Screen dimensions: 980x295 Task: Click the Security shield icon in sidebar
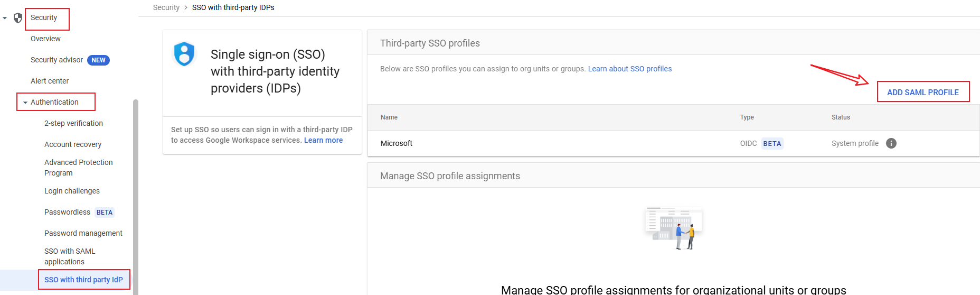[18, 18]
